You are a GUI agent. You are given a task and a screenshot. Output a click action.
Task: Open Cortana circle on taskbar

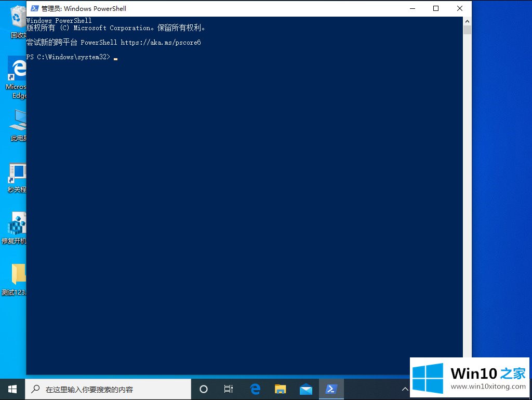click(x=203, y=389)
